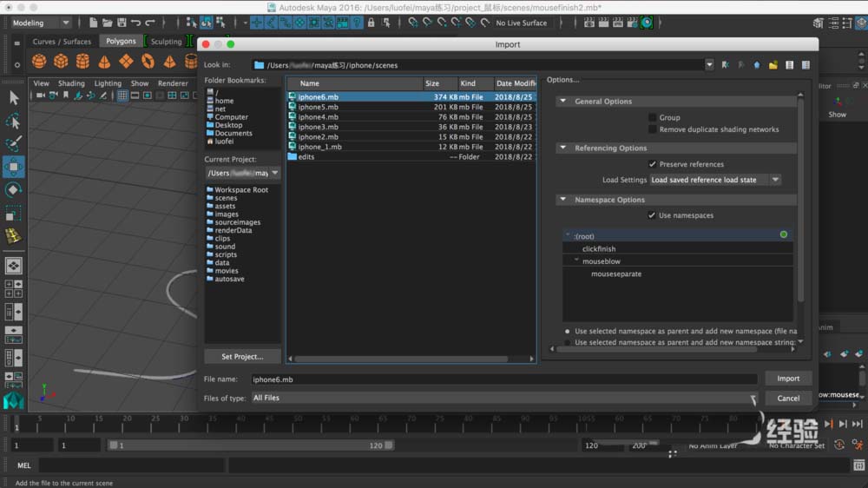Open the Load Settings dropdown
868x488 pixels.
point(715,180)
